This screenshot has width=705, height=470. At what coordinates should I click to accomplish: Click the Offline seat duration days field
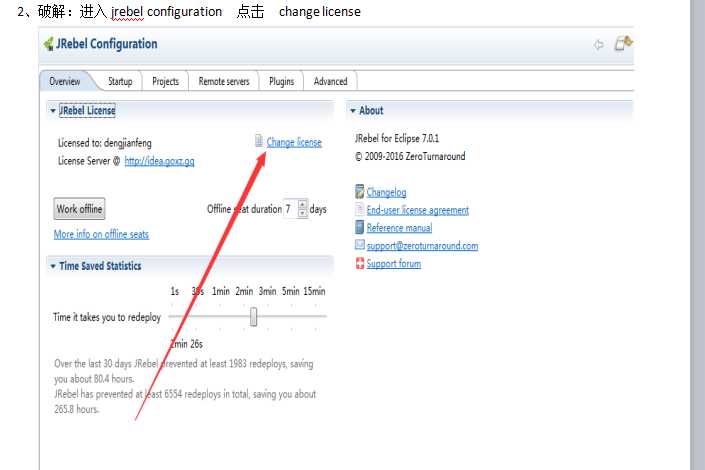click(290, 209)
